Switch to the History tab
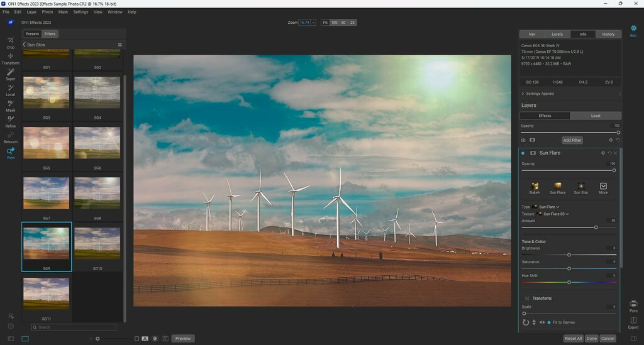This screenshot has width=644, height=345. click(x=608, y=34)
